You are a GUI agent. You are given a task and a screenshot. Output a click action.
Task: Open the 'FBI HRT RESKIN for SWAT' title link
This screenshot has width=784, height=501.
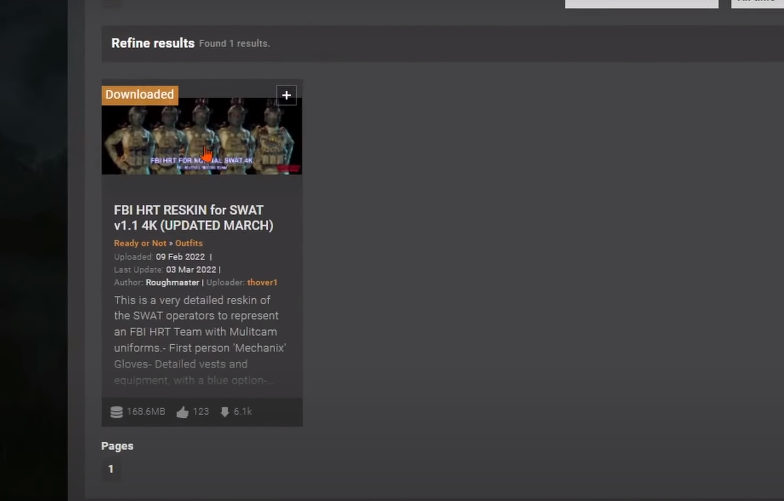[194, 218]
